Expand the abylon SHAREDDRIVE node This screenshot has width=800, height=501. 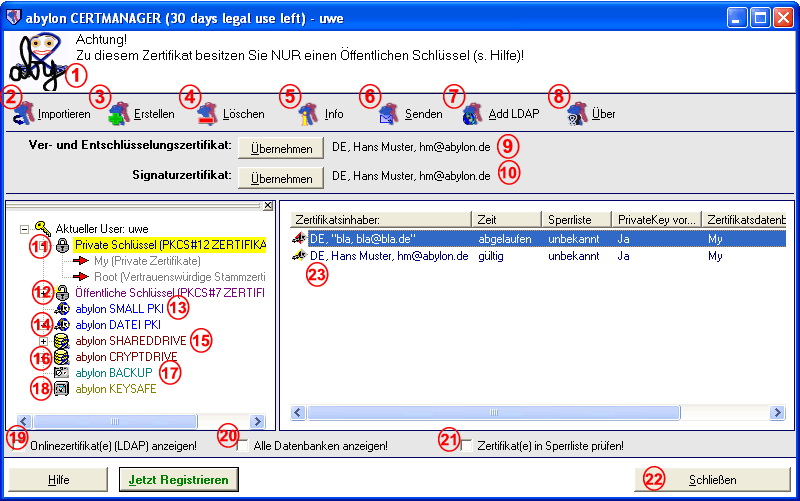(x=43, y=341)
